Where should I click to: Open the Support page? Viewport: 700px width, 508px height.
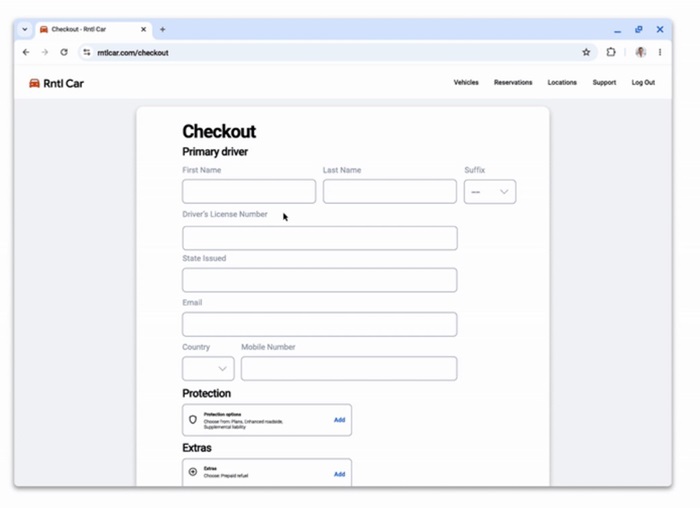[x=604, y=83]
